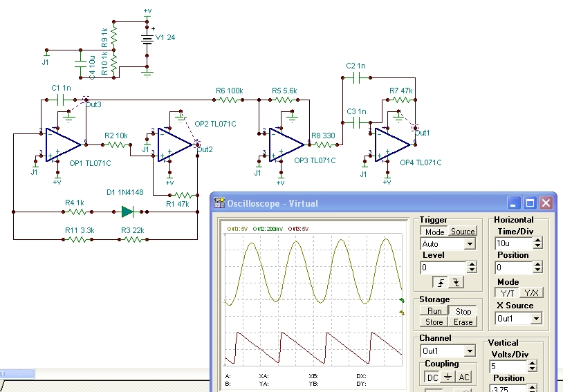Click the Out2:200mV trace label
Viewport: 563px width, 392px height.
tap(268, 229)
